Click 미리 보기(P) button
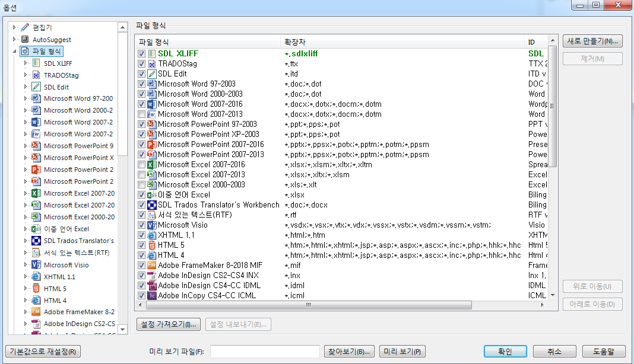This screenshot has width=634, height=364. (x=402, y=352)
